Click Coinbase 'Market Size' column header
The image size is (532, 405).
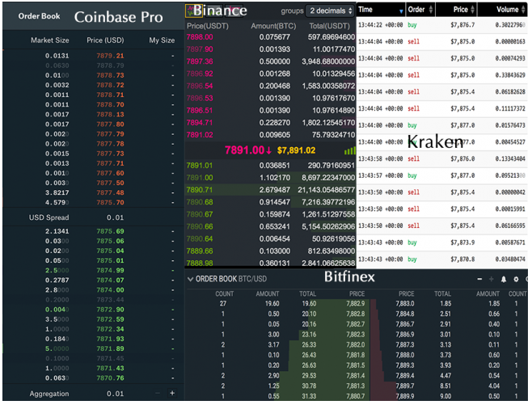click(x=50, y=40)
